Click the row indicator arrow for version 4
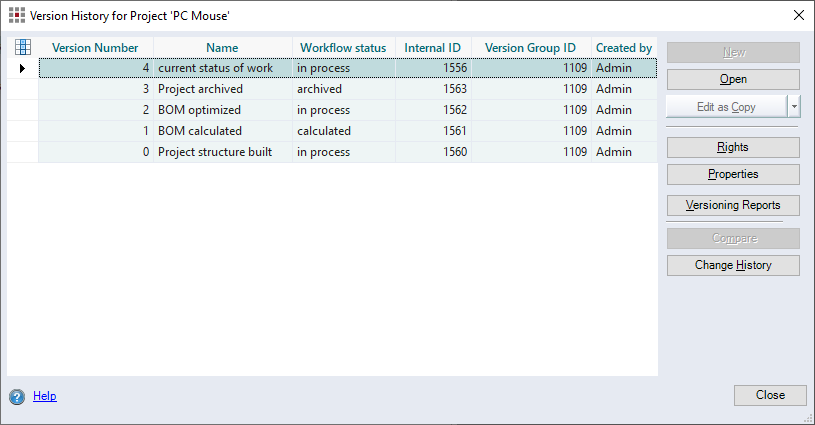815x425 pixels. [x=23, y=68]
